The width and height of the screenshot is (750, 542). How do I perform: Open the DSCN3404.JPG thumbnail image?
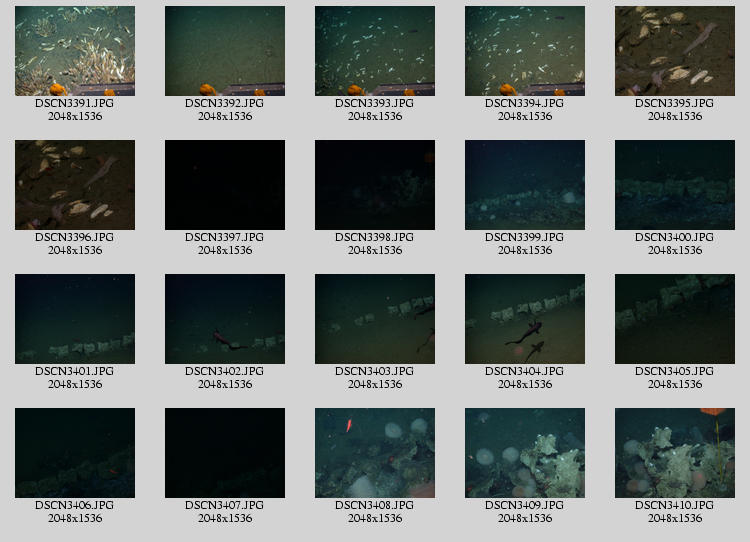[x=525, y=319]
